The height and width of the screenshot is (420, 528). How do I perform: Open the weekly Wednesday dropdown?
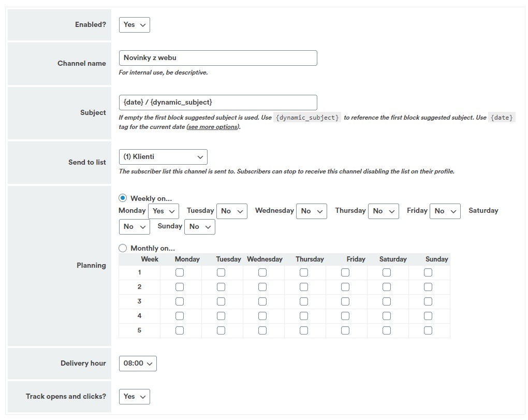311,211
